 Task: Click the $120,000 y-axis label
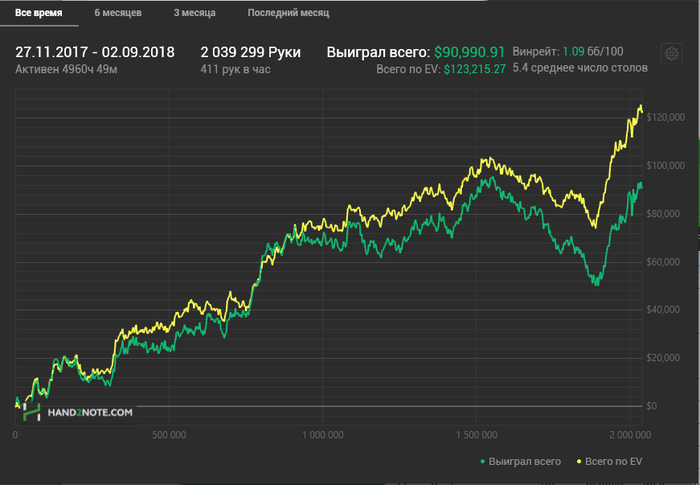click(x=665, y=117)
